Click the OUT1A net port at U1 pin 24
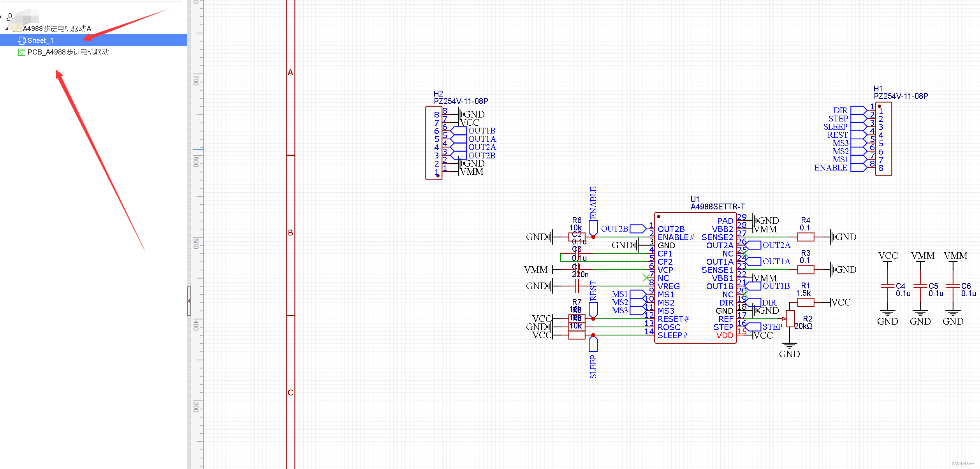This screenshot has width=980, height=469. pos(768,261)
